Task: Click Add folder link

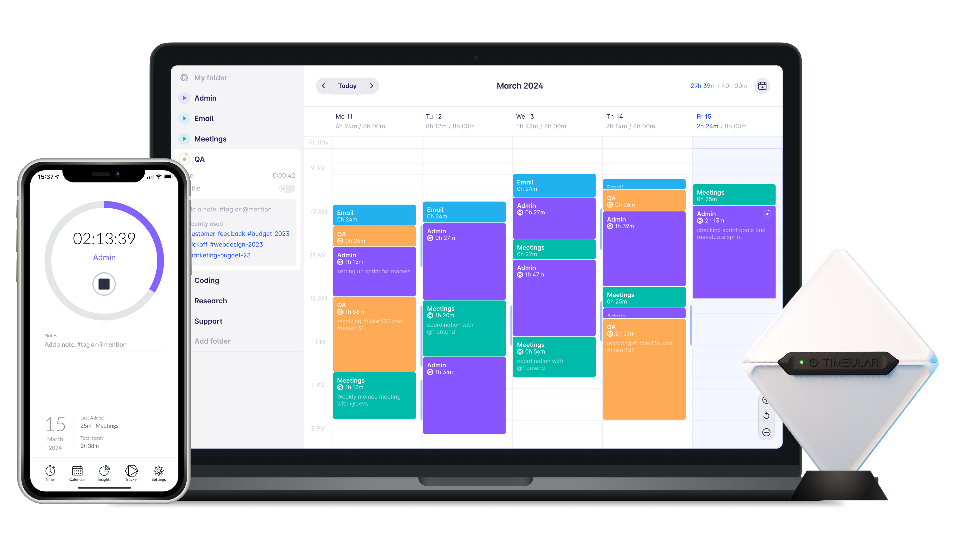Action: pyautogui.click(x=212, y=340)
